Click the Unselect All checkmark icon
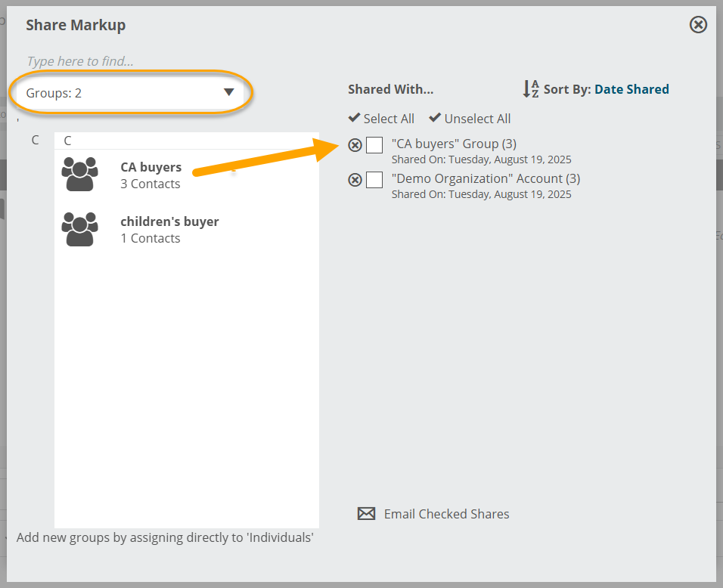 click(435, 117)
